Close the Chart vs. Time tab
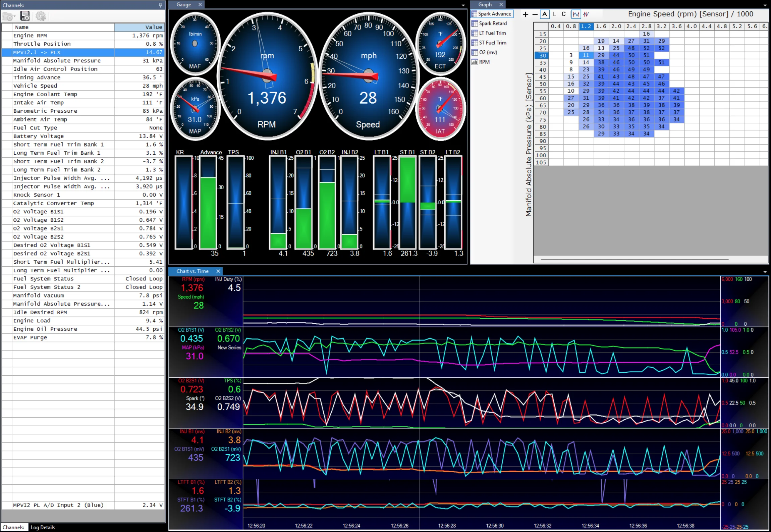Image resolution: width=771 pixels, height=532 pixels. [218, 271]
